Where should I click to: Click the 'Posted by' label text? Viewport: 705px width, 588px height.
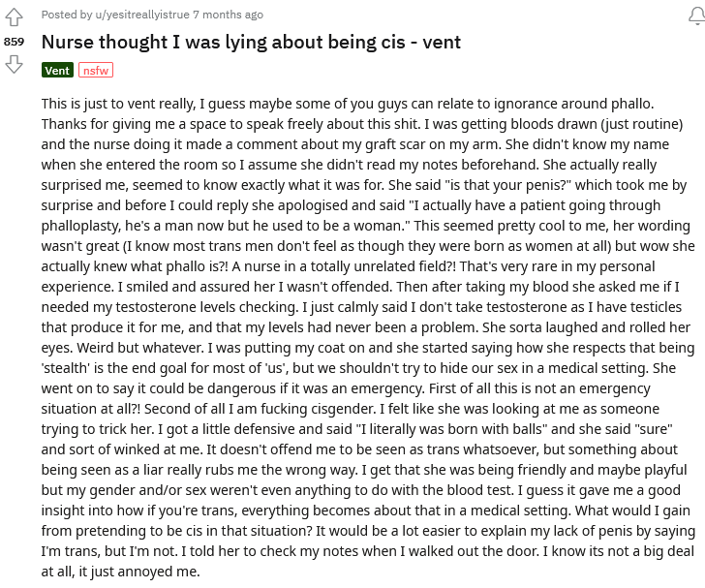pyautogui.click(x=67, y=15)
